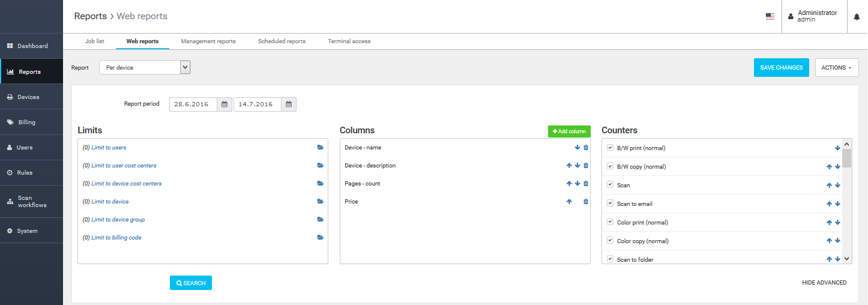
Task: Uncheck the B/W print (normal) counter
Action: tap(610, 148)
